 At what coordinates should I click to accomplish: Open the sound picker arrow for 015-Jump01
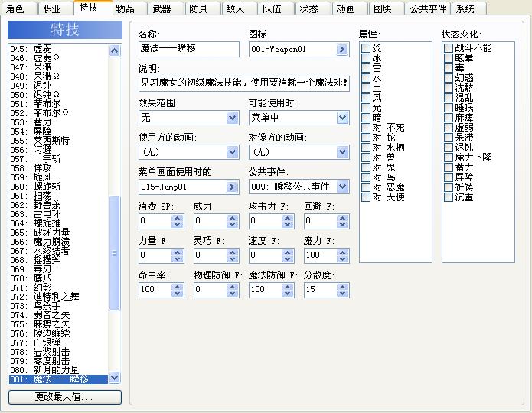pyautogui.click(x=232, y=187)
